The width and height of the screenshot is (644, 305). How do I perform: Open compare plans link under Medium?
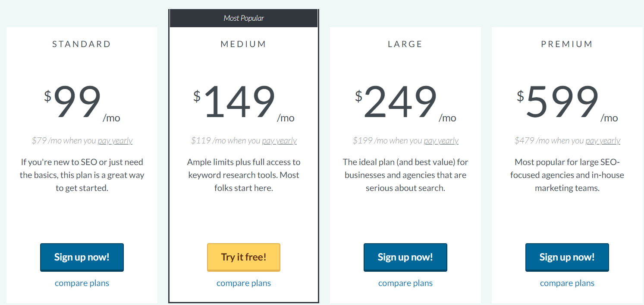click(244, 283)
